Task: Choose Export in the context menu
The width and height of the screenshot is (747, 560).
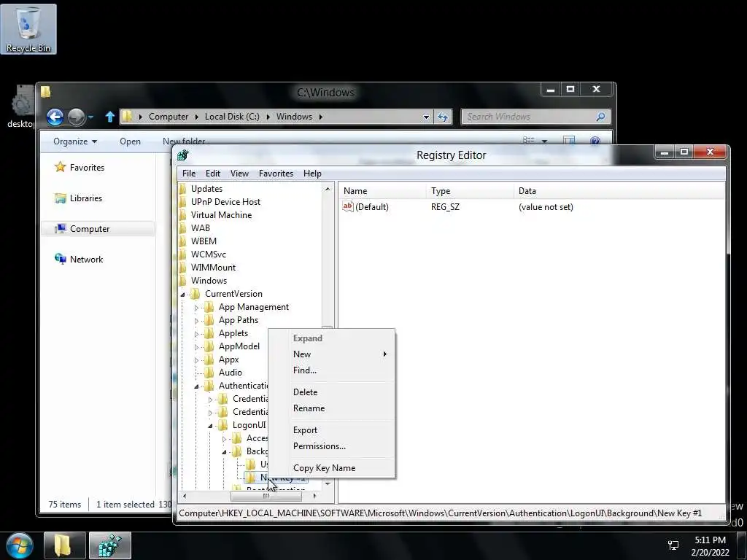Action: (x=332, y=430)
